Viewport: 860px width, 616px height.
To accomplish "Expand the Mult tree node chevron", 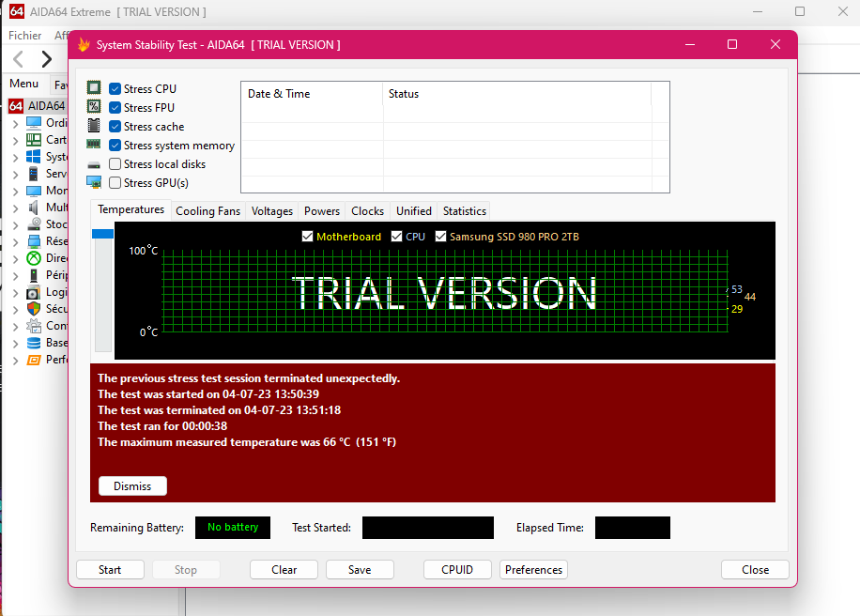I will point(15,208).
